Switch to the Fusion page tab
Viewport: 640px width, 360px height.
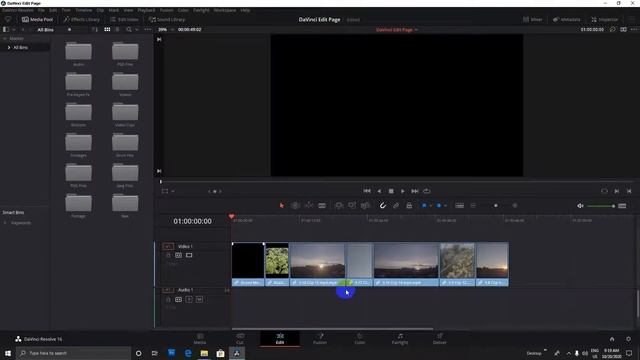click(320, 338)
